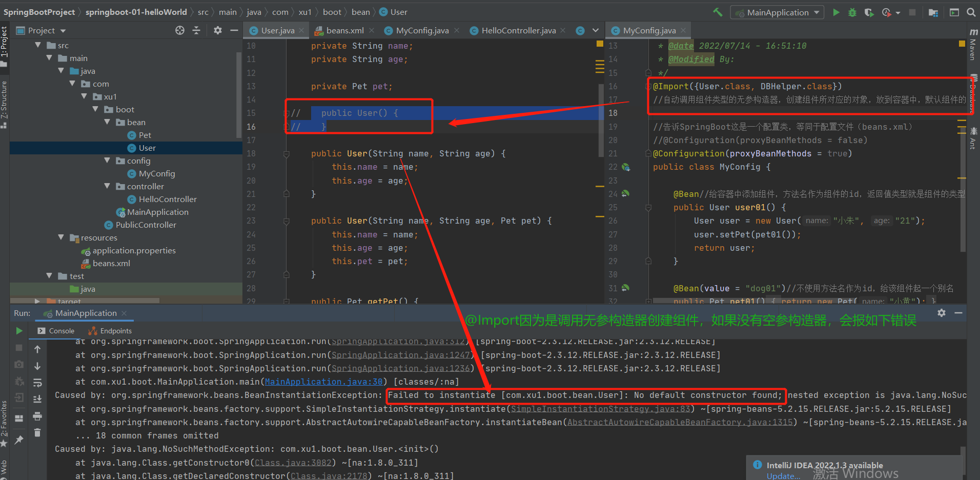Click the Spring bean gutter icon for user01
980x480 pixels.
coord(625,193)
